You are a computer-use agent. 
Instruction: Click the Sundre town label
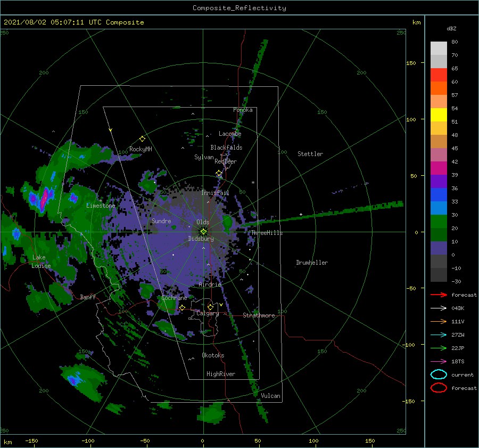[161, 221]
